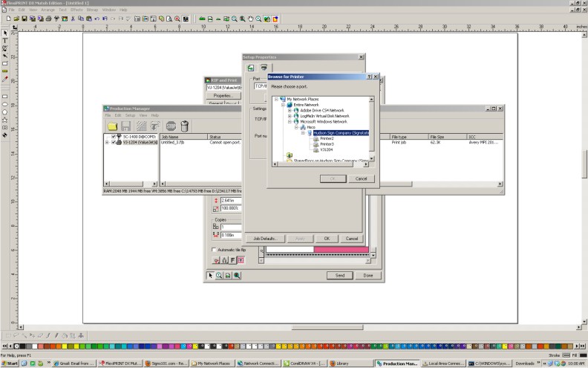Select the Arrow selection tool in left toolbox
The image size is (588, 368).
tap(5, 33)
